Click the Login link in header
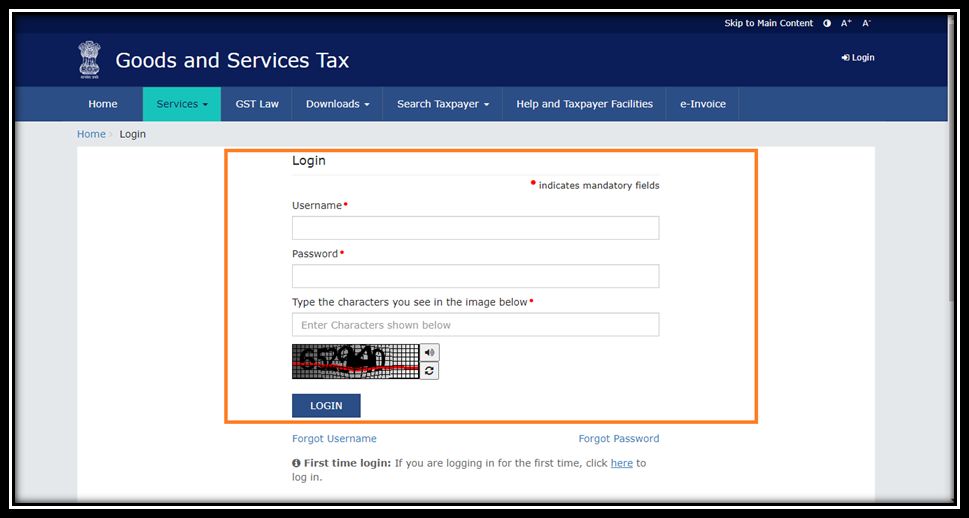This screenshot has width=969, height=518. pyautogui.click(x=858, y=57)
